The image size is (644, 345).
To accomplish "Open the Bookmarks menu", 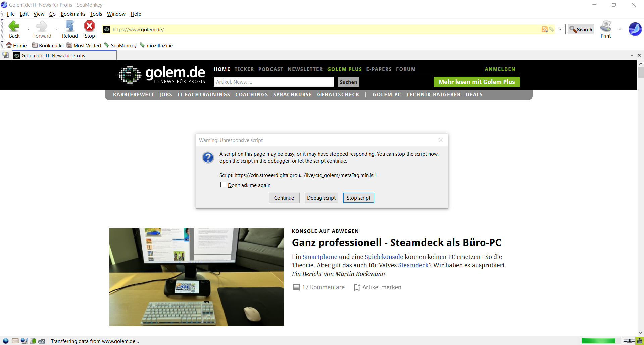I will [x=73, y=14].
